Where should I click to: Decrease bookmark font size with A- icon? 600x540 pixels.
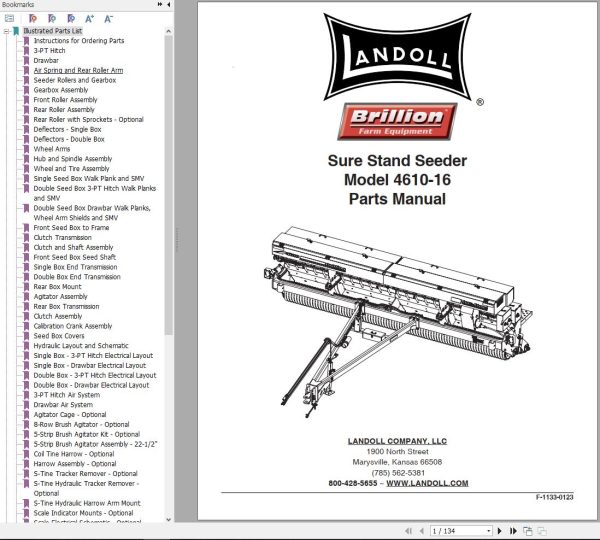[108, 18]
